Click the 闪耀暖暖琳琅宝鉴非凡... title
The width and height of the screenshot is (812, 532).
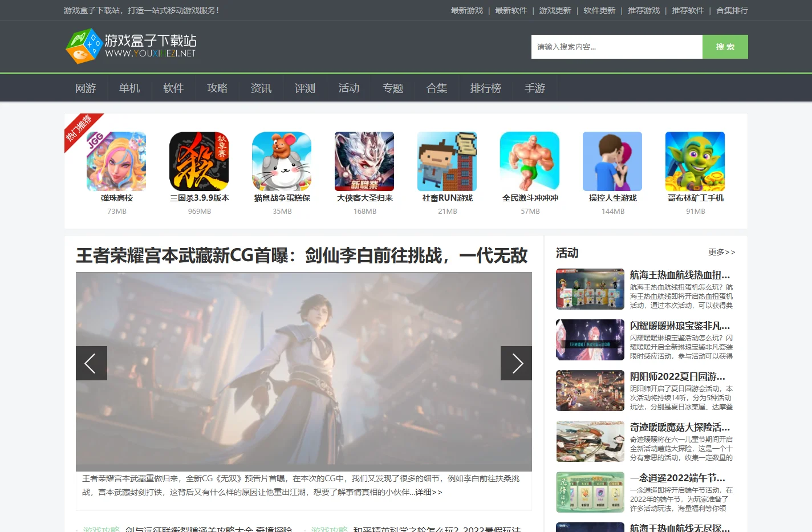680,326
